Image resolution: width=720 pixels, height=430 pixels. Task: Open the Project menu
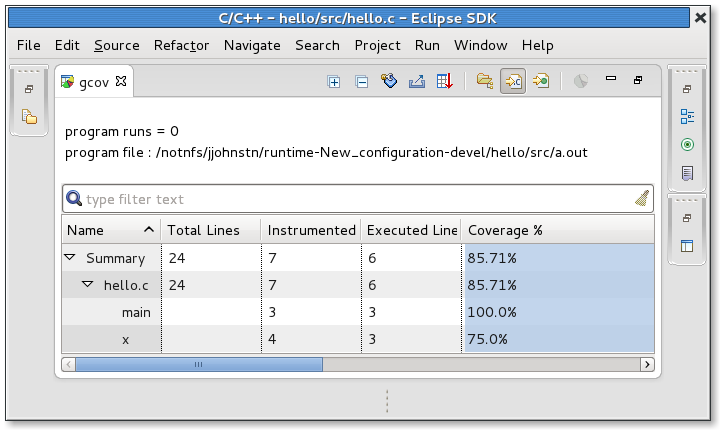[x=377, y=45]
